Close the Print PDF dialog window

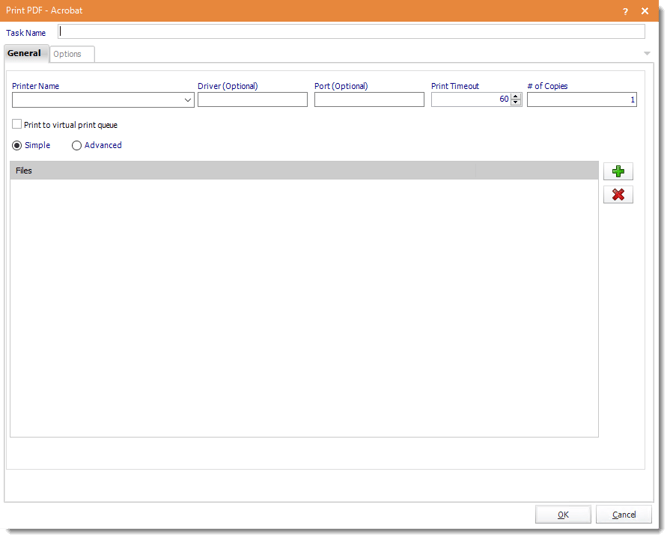click(x=645, y=10)
